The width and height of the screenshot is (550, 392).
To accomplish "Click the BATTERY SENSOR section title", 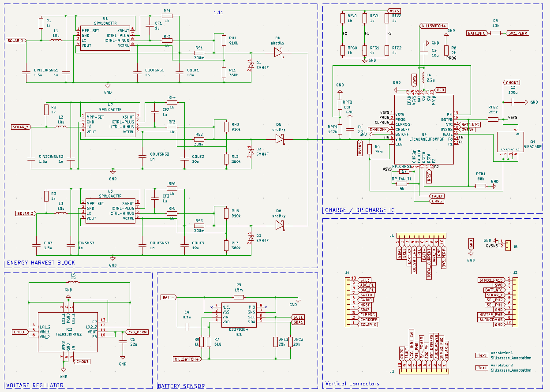I will [181, 386].
